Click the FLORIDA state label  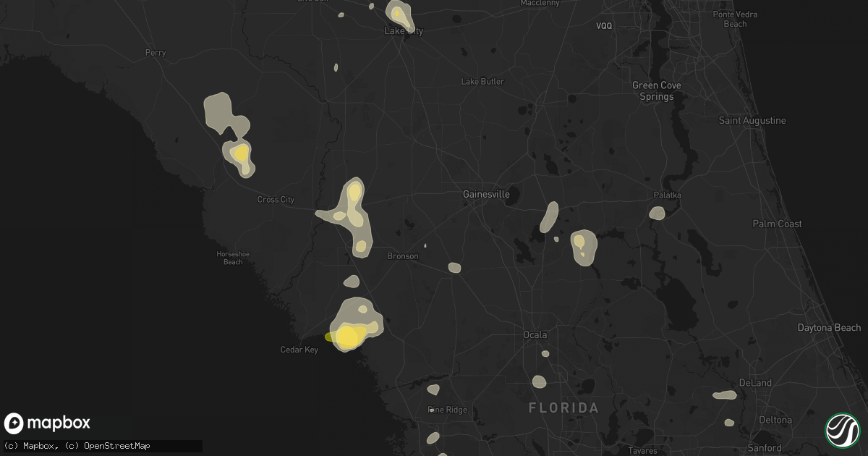pos(563,408)
